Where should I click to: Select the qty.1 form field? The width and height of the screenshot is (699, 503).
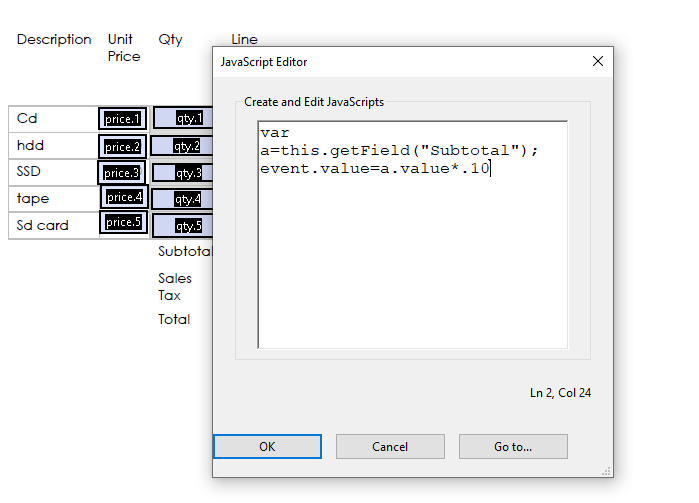pos(183,118)
